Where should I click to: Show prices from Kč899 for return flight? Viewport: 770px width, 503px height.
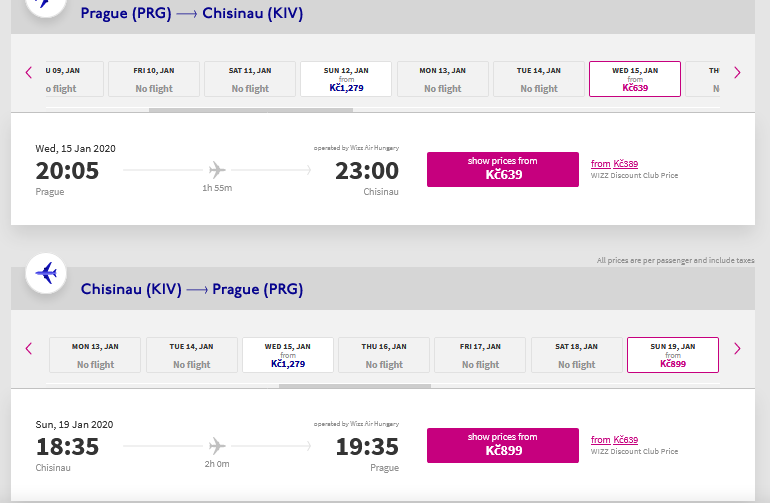point(503,446)
